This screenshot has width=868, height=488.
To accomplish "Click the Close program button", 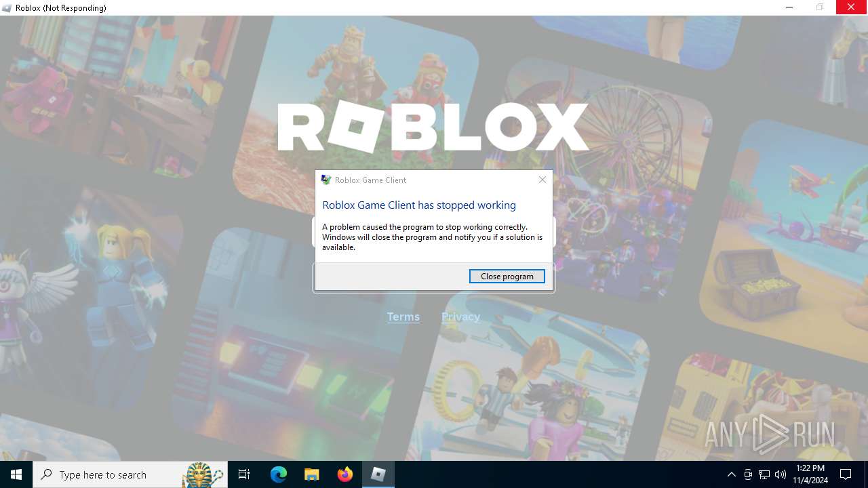I will click(x=507, y=276).
